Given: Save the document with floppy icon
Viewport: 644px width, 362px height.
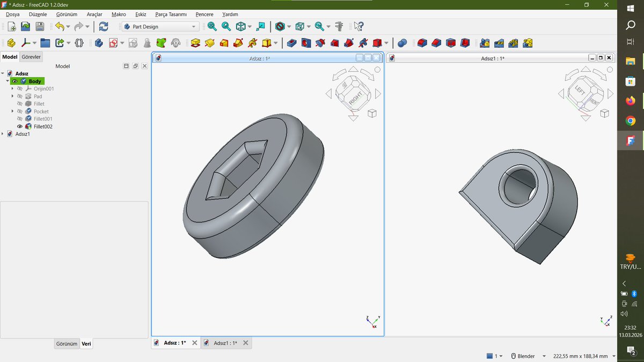Looking at the screenshot, I should click(40, 26).
